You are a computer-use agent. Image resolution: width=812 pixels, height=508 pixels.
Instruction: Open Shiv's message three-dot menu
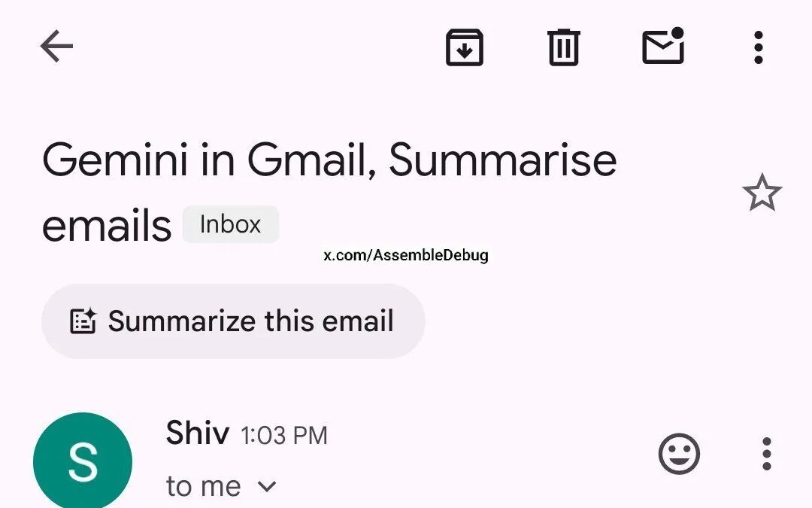tap(766, 454)
